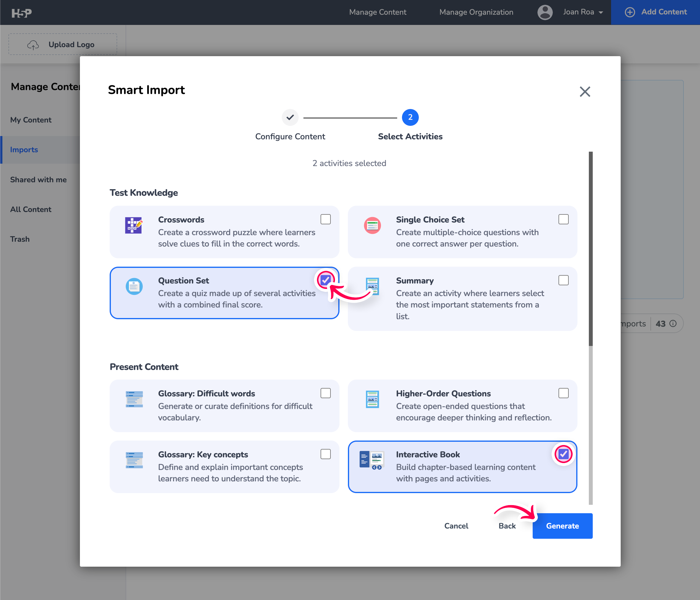
Task: Click the Joan Roa user name
Action: point(578,12)
